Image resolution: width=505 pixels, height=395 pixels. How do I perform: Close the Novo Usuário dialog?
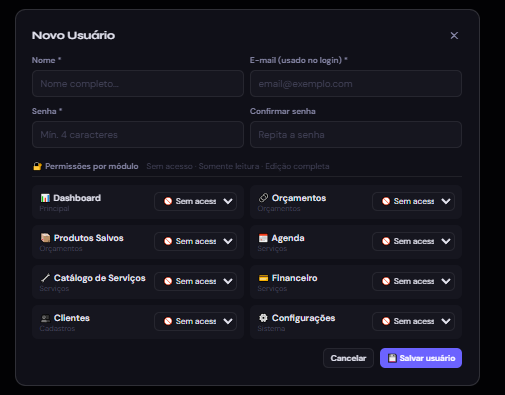(454, 35)
